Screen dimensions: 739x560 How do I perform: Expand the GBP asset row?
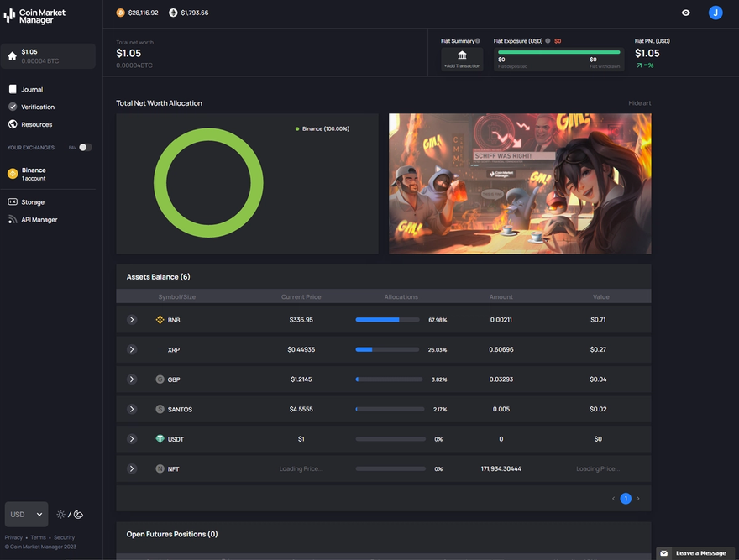point(132,379)
